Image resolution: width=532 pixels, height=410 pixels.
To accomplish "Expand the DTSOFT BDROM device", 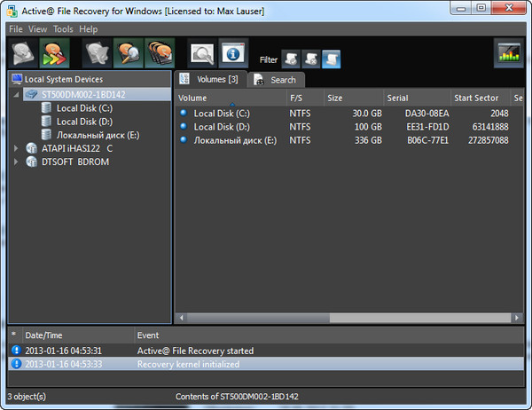I will pos(17,162).
